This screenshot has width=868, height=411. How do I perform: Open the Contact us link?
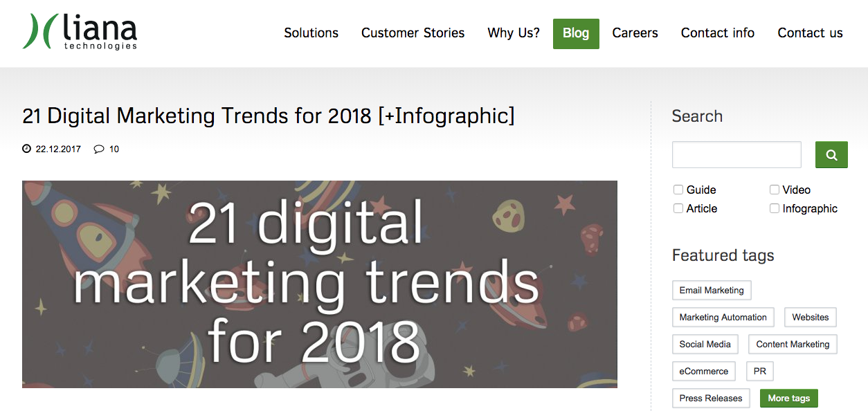pyautogui.click(x=810, y=33)
